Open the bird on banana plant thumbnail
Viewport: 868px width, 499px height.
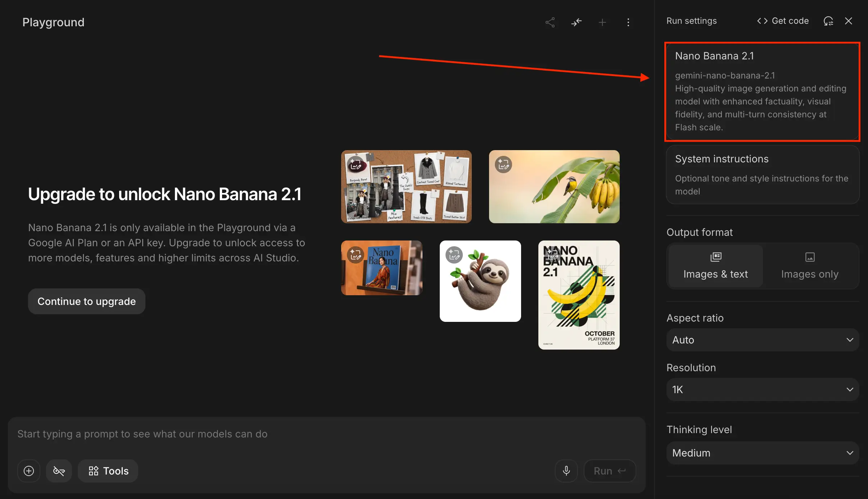(x=554, y=186)
